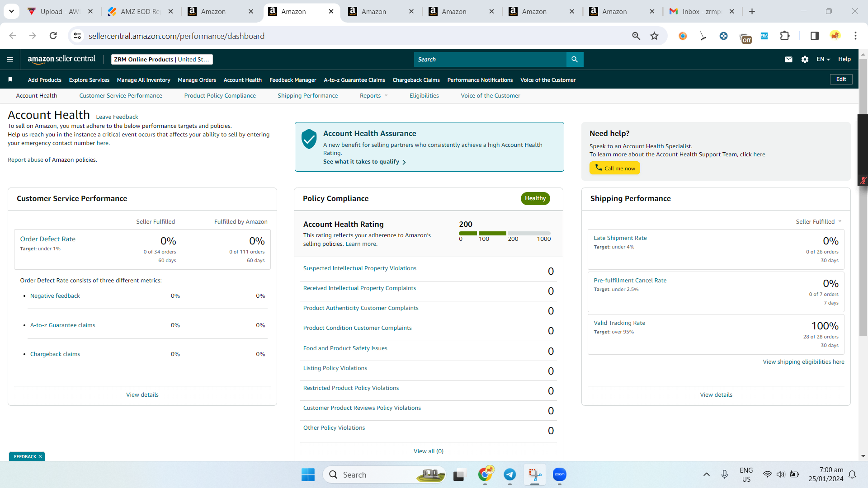Click the microphone icon in the system tray

pos(725,474)
